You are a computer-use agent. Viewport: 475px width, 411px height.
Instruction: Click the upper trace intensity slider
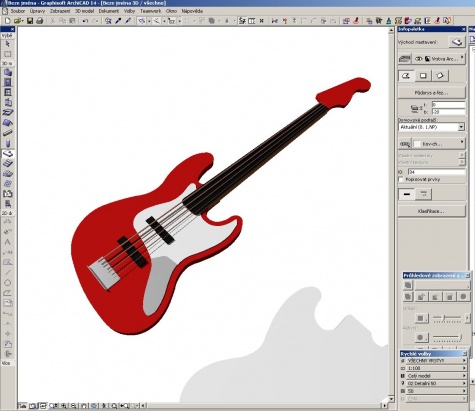447,318
